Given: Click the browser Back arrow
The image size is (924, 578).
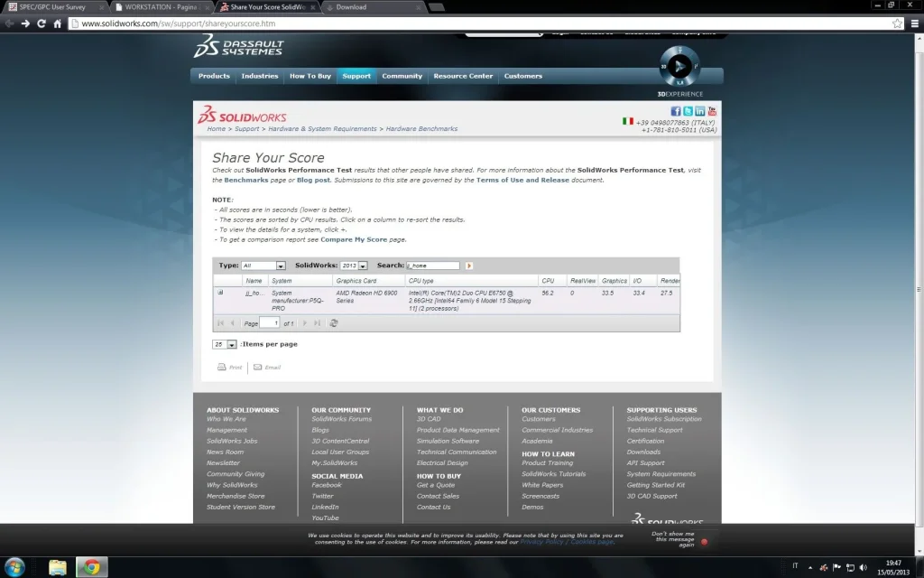Looking at the screenshot, I should [x=9, y=23].
